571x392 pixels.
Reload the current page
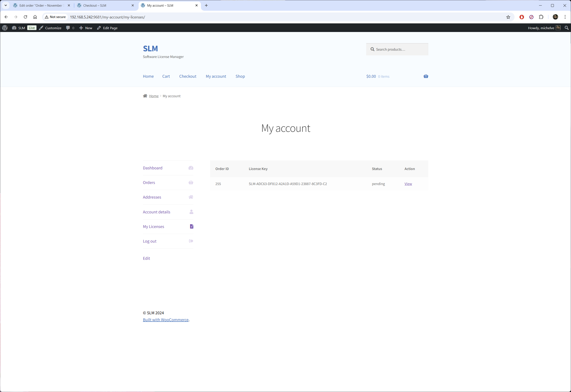25,17
